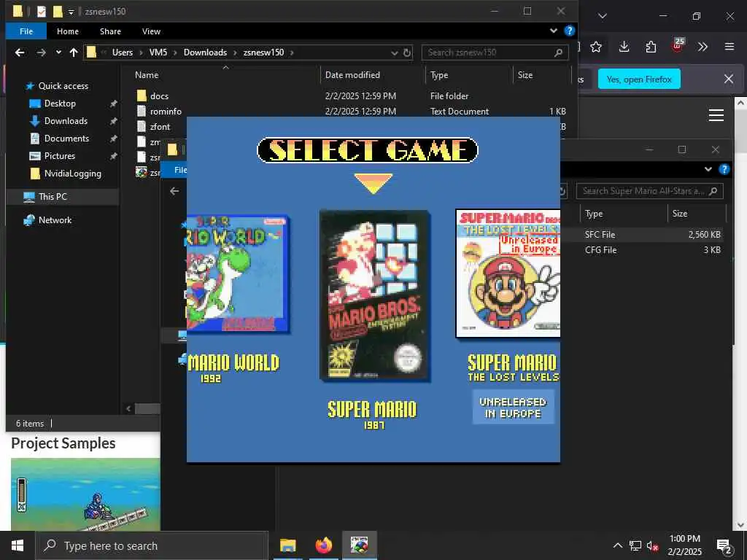Select the rominfo text document
Image resolution: width=747 pixels, height=560 pixels.
(166, 112)
